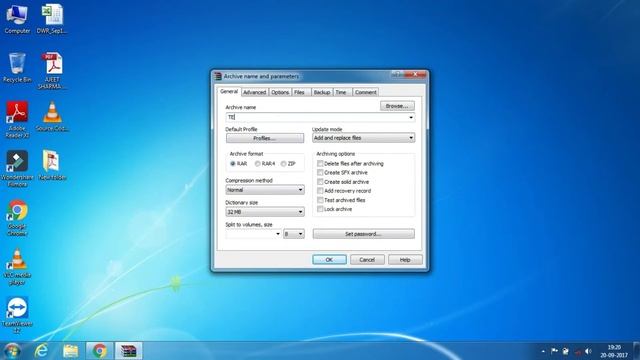Open the Update mode dropdown
Image resolution: width=640 pixels, height=360 pixels.
(x=363, y=138)
